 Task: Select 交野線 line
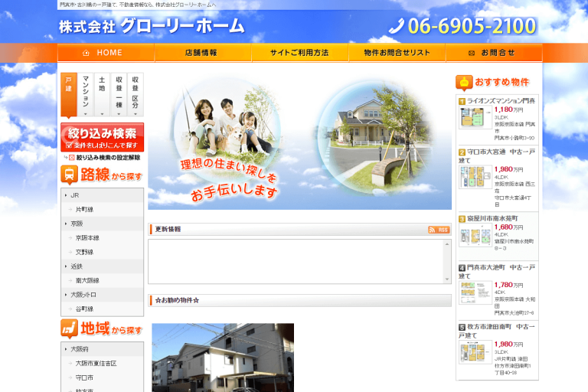pos(84,252)
